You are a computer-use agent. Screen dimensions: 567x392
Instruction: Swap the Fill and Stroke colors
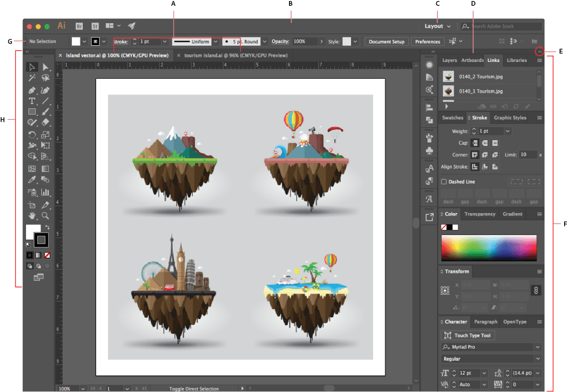[x=47, y=227]
